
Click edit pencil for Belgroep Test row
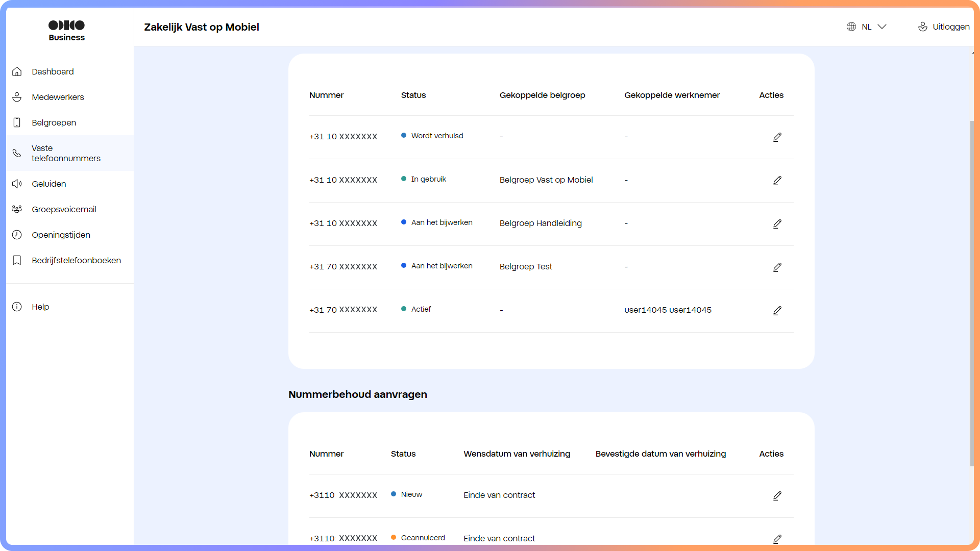(777, 267)
